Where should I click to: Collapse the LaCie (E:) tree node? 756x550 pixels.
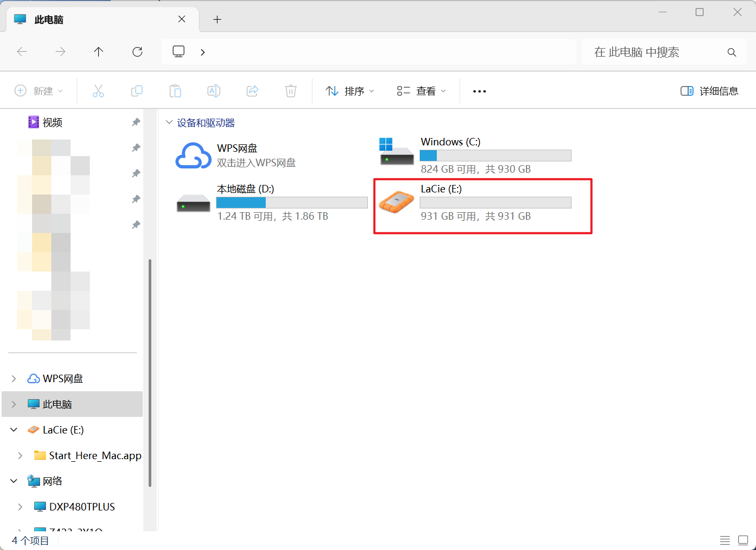coord(14,430)
